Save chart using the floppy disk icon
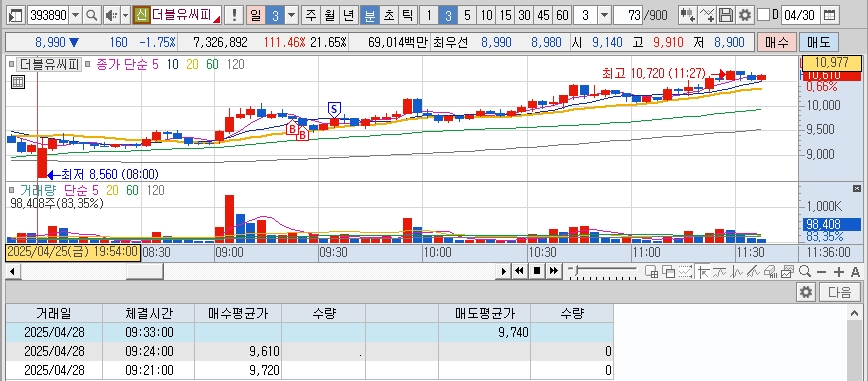 coord(726,15)
